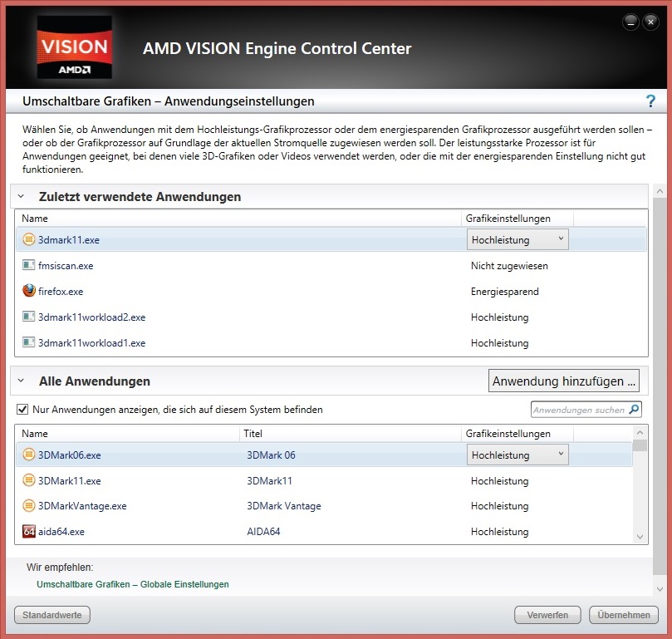
Task: Click the '3DMark 06' title cell
Action: (271, 455)
